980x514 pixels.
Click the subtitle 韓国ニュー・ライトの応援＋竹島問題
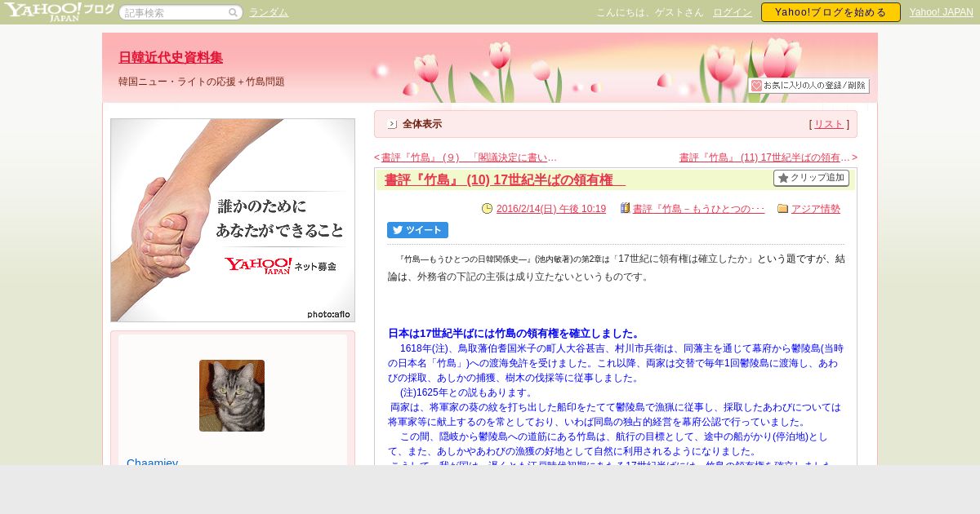click(202, 82)
